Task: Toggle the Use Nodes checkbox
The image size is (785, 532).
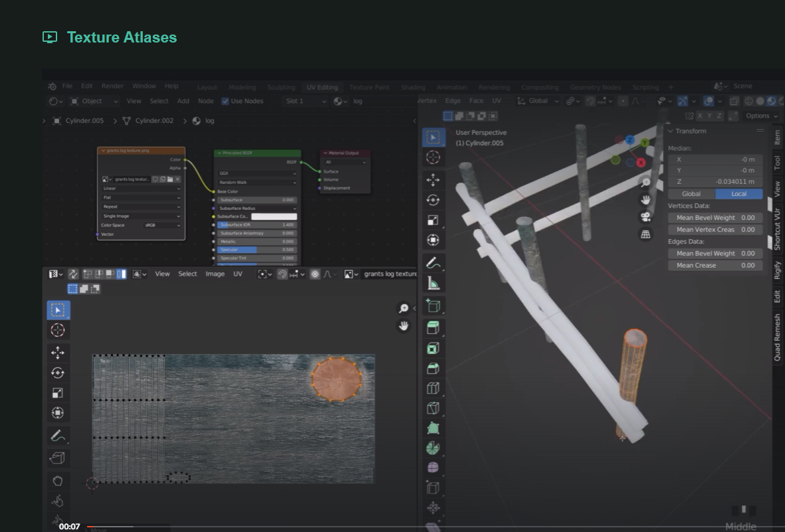Action: coord(225,101)
